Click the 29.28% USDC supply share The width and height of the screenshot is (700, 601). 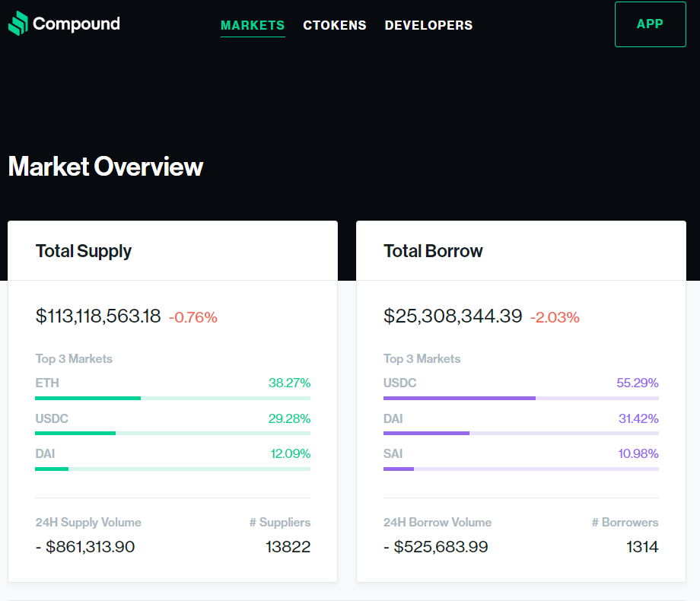click(x=289, y=419)
